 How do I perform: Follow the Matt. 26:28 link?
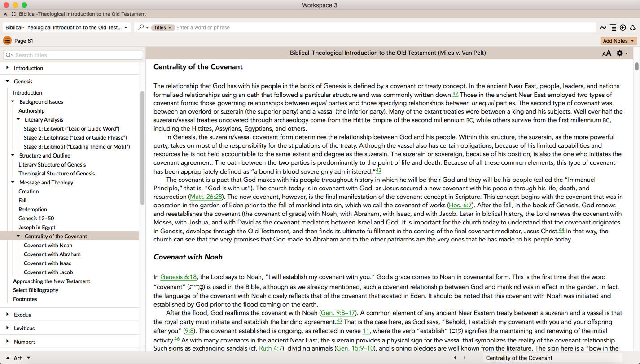(206, 197)
